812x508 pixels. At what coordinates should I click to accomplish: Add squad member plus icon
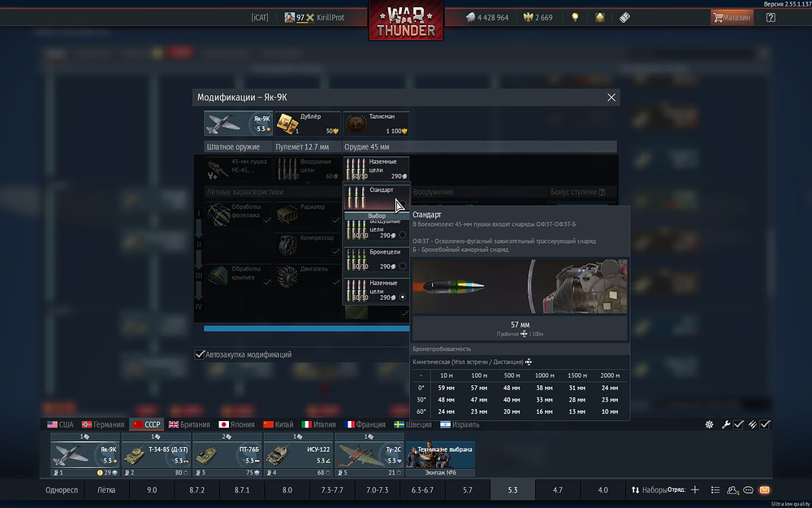point(695,490)
